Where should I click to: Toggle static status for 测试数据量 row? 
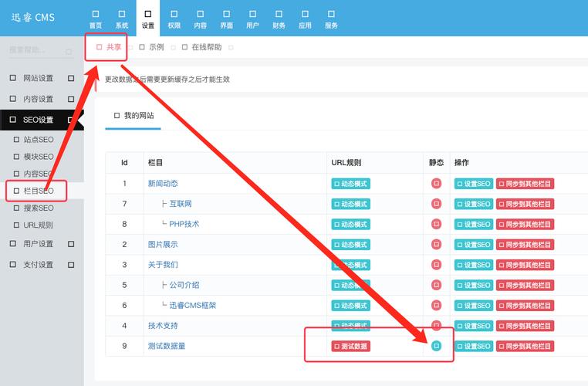click(x=436, y=346)
